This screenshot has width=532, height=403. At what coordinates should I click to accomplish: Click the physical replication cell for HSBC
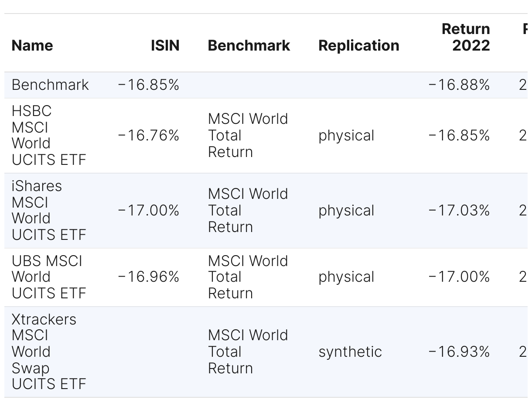coord(346,136)
